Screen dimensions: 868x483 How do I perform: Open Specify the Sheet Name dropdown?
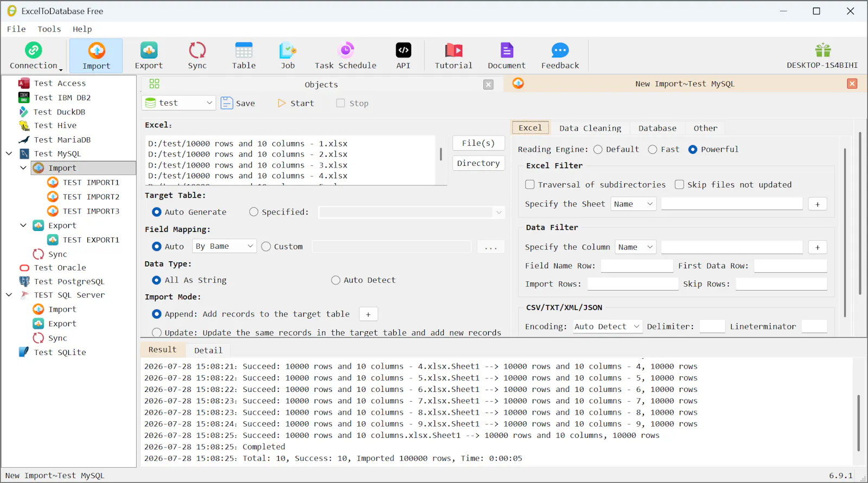[x=634, y=204]
